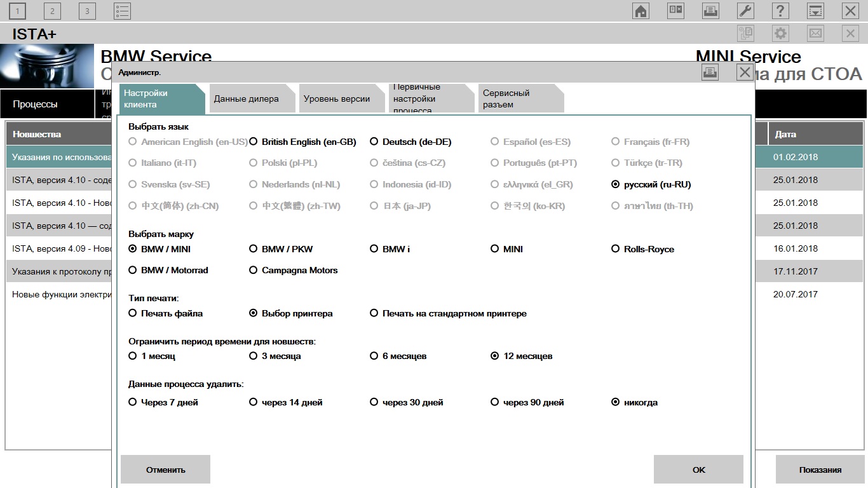The image size is (868, 488).
Task: Select row Указания к протоколу
Action: click(x=59, y=271)
